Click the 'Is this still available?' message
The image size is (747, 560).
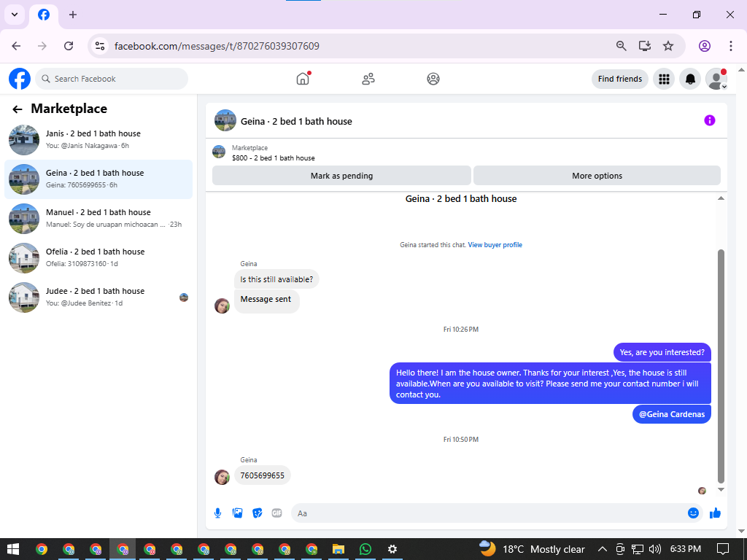(x=276, y=279)
